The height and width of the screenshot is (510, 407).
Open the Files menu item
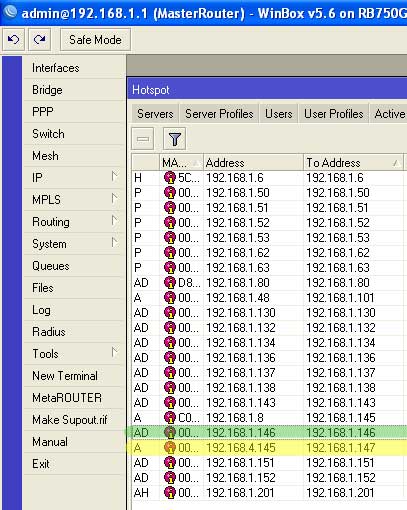click(73, 288)
